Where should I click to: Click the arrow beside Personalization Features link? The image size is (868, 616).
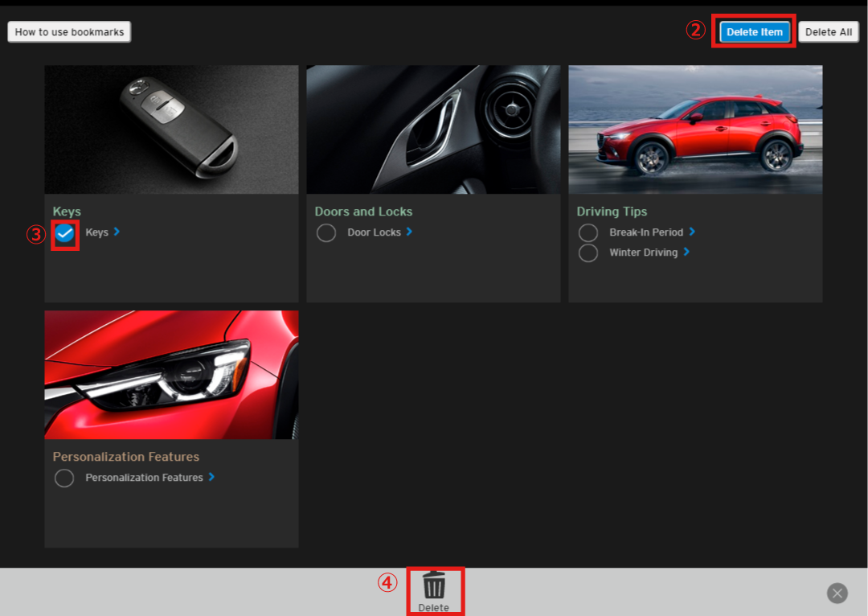point(211,477)
